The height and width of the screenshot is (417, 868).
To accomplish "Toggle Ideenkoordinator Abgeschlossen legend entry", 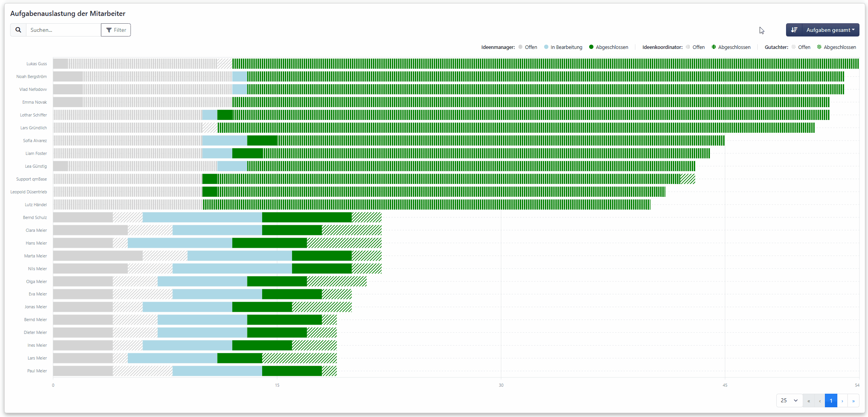I will 731,47.
